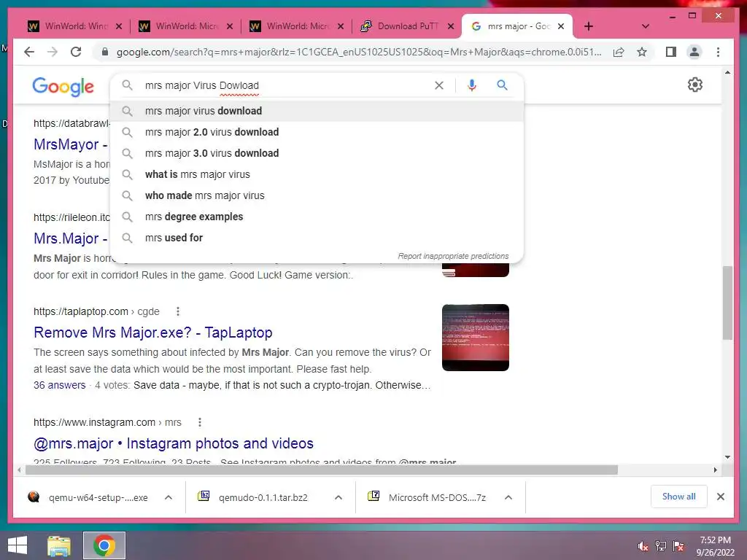Image resolution: width=747 pixels, height=560 pixels.
Task: Click the TapLaptop result red screen thumbnail
Action: (476, 338)
